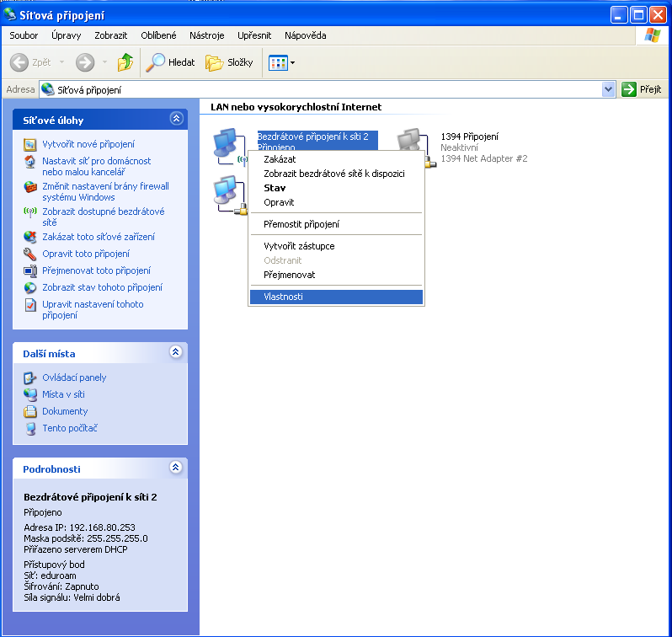Select Vlastnosti in the context menu

283,297
